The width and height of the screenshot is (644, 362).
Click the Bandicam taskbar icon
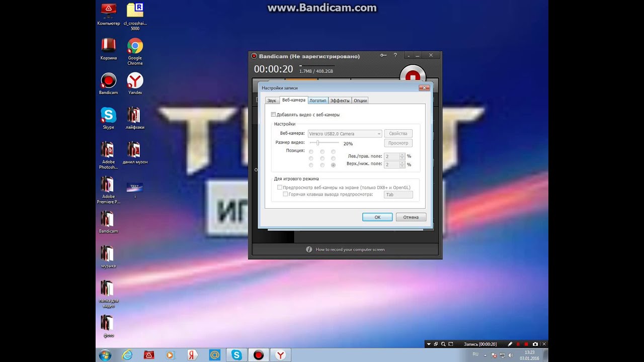click(259, 355)
